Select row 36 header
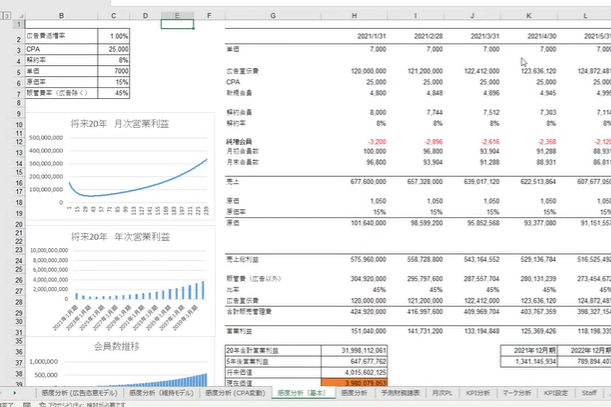Viewport: 611px width, 407px height. (x=19, y=352)
